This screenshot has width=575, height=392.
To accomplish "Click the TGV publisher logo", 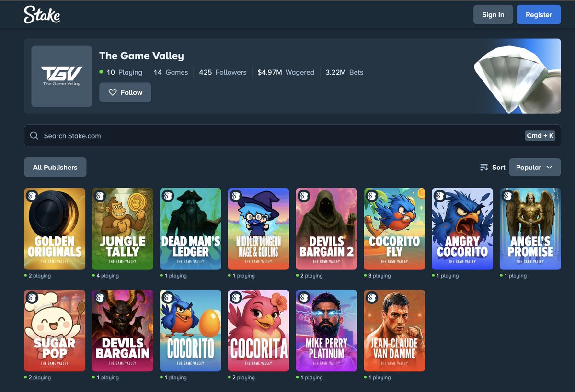I will tap(62, 76).
